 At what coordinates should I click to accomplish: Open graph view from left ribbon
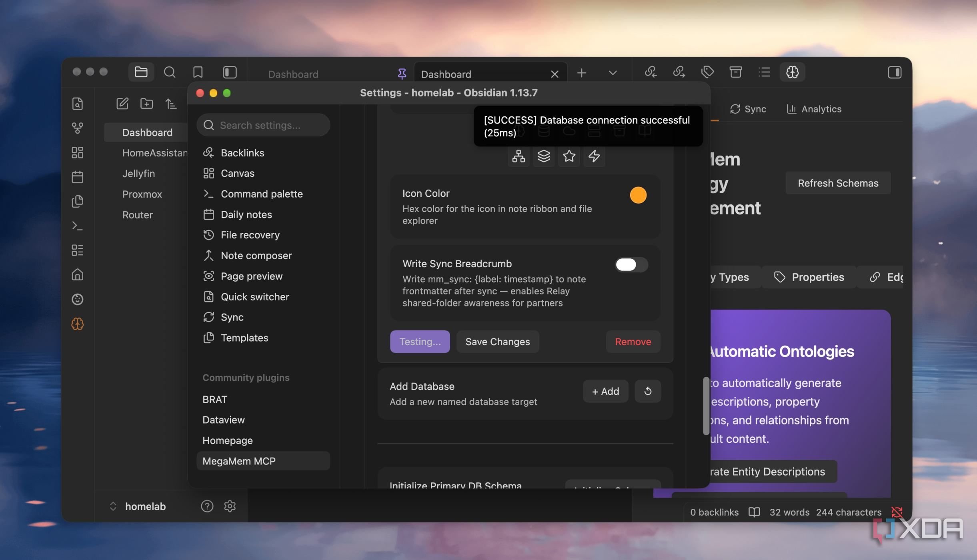coord(77,128)
